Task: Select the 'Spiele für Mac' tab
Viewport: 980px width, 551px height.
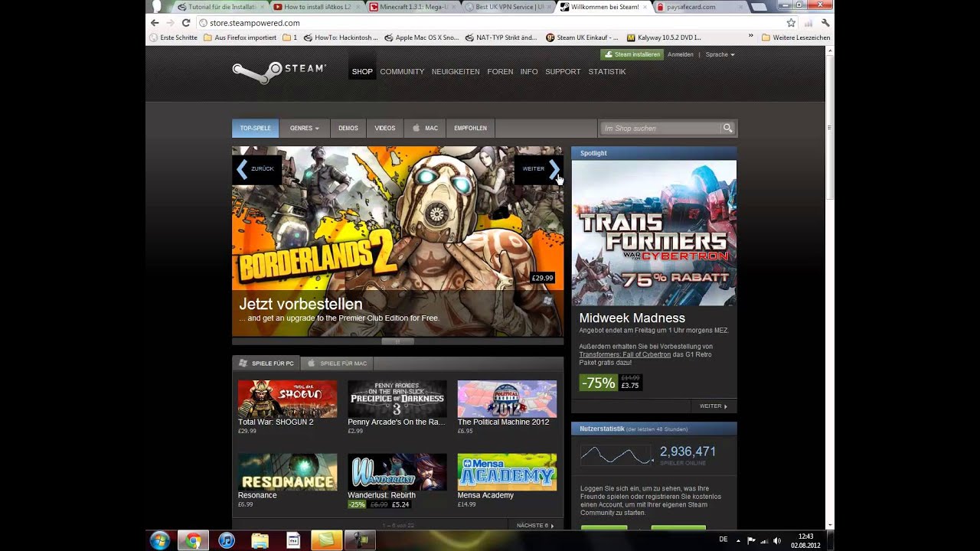Action: 338,364
